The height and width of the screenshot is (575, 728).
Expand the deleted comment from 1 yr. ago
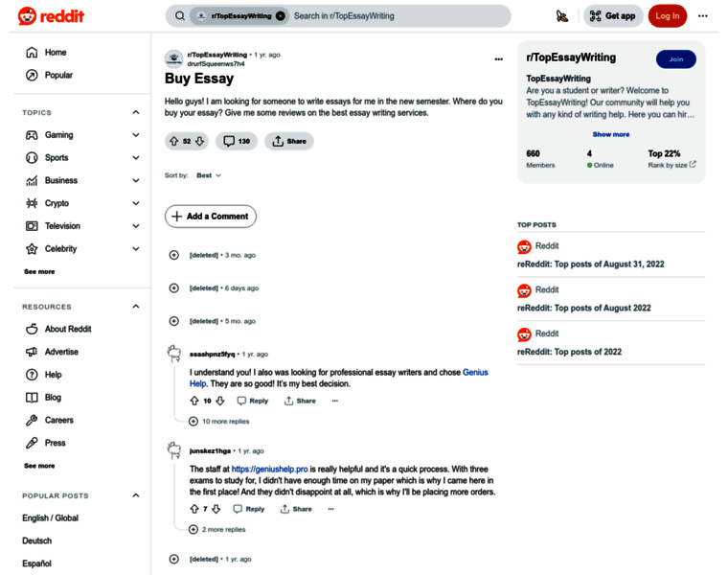(174, 559)
